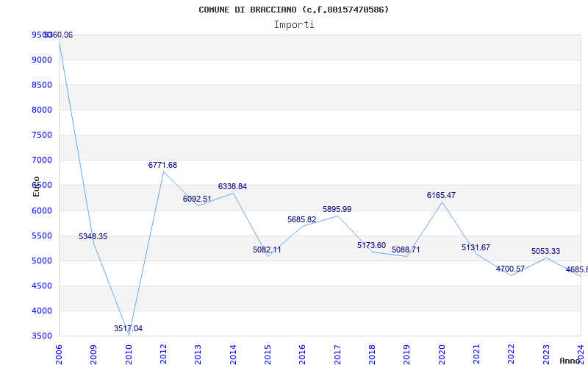
Task: Select the 5131.67 data label
Action: (x=476, y=247)
